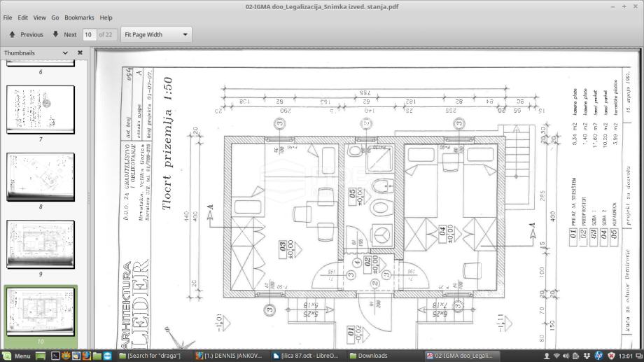Click the page number field showing 10
This screenshot has height=362, width=644.
[x=90, y=34]
